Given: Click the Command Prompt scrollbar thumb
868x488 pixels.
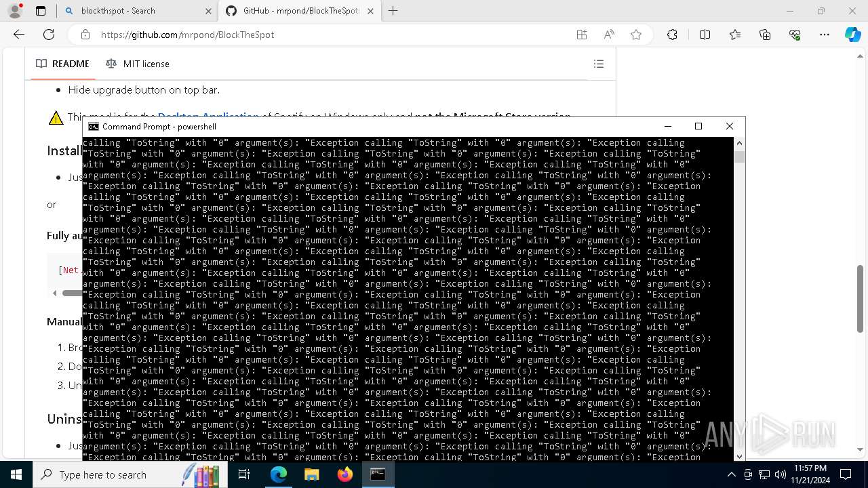Looking at the screenshot, I should [739, 157].
